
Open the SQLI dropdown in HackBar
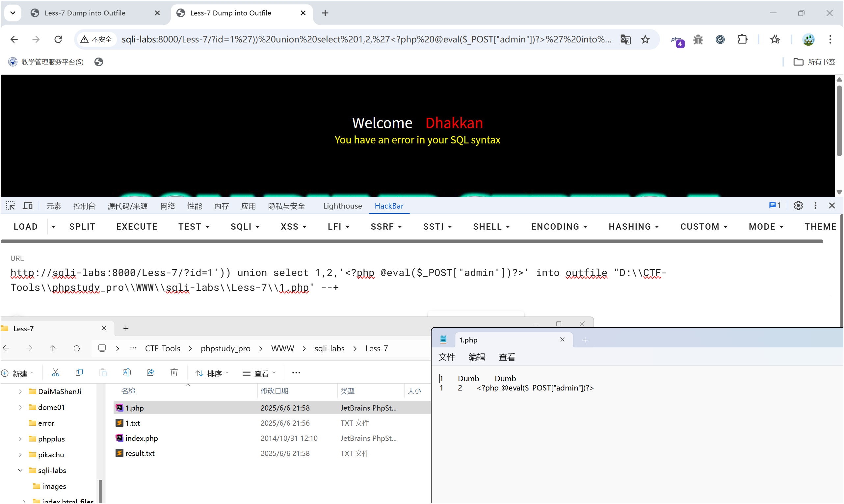(245, 227)
